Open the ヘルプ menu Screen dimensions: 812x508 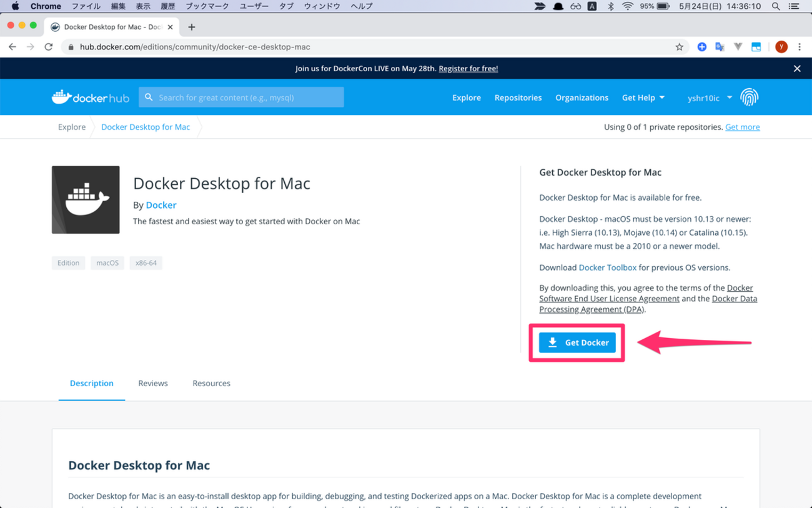click(362, 6)
